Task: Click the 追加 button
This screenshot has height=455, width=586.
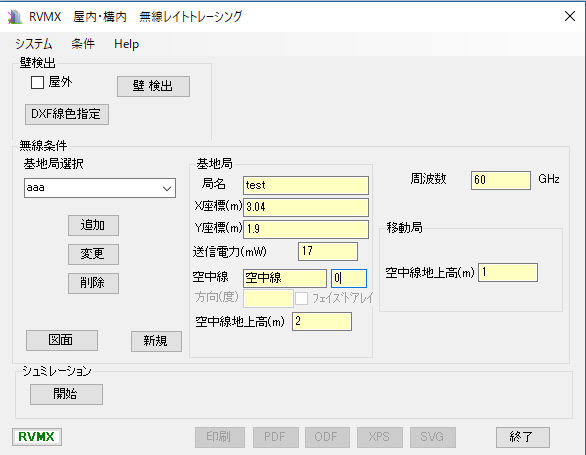Action: 93,225
